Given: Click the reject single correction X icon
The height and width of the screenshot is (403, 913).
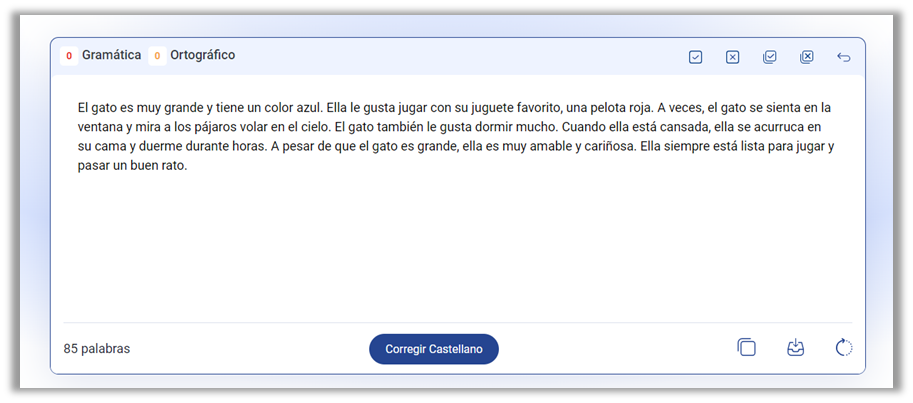Looking at the screenshot, I should [732, 57].
